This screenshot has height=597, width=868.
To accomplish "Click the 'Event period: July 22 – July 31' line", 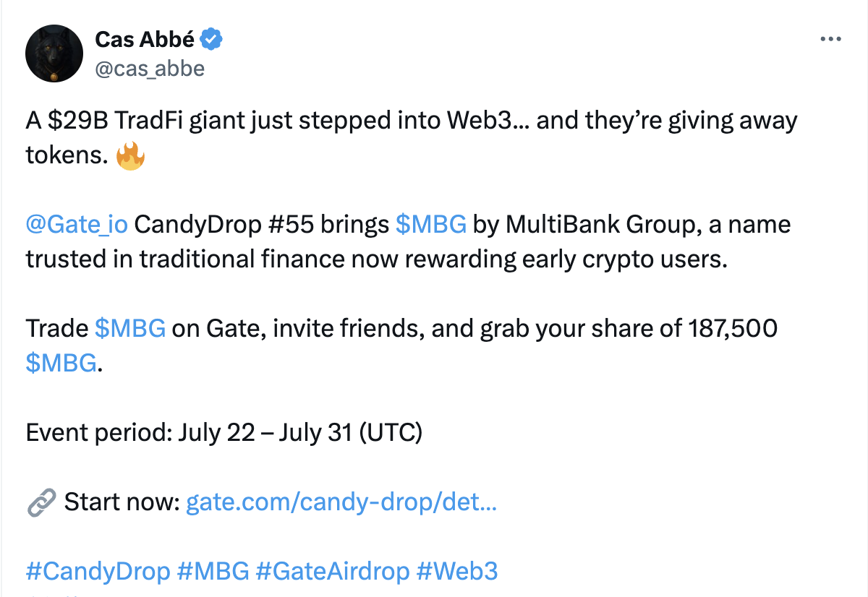I will pos(224,432).
